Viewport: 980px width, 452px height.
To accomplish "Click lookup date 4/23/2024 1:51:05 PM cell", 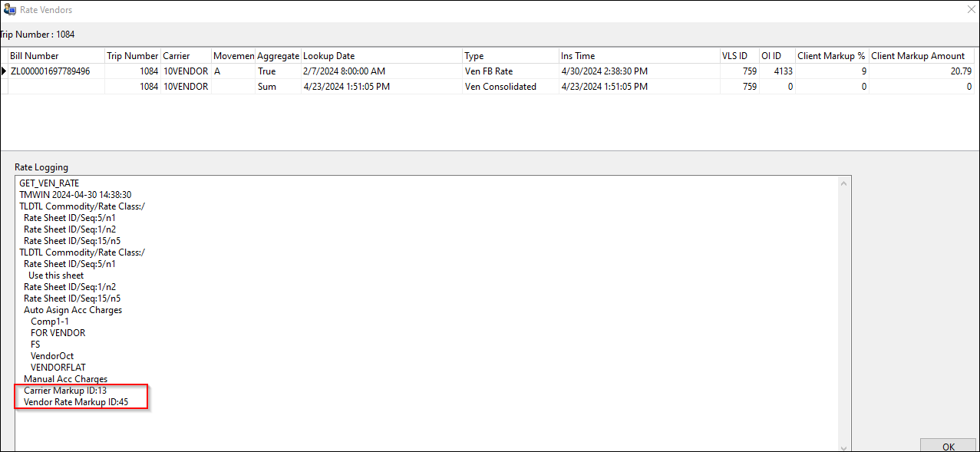I will (x=381, y=87).
